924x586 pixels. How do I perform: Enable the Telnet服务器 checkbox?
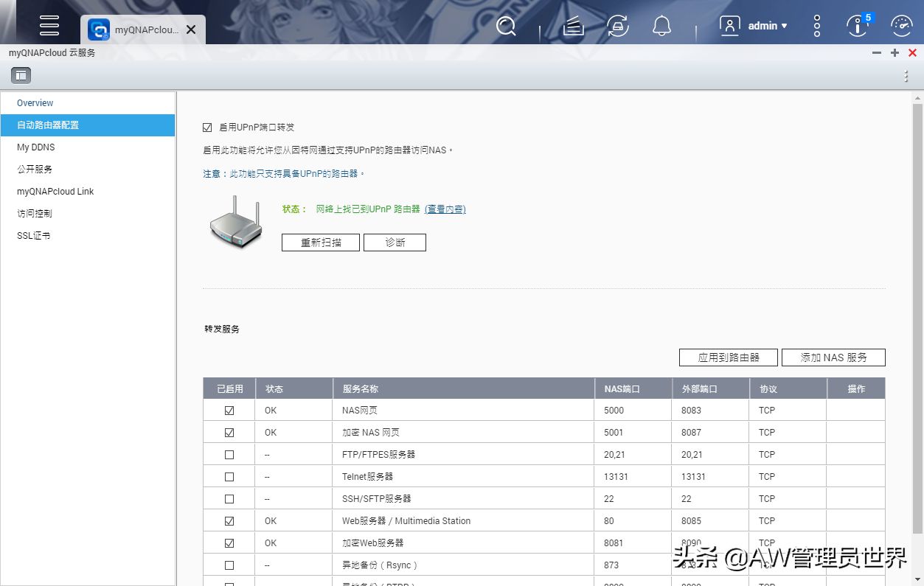[x=229, y=477]
